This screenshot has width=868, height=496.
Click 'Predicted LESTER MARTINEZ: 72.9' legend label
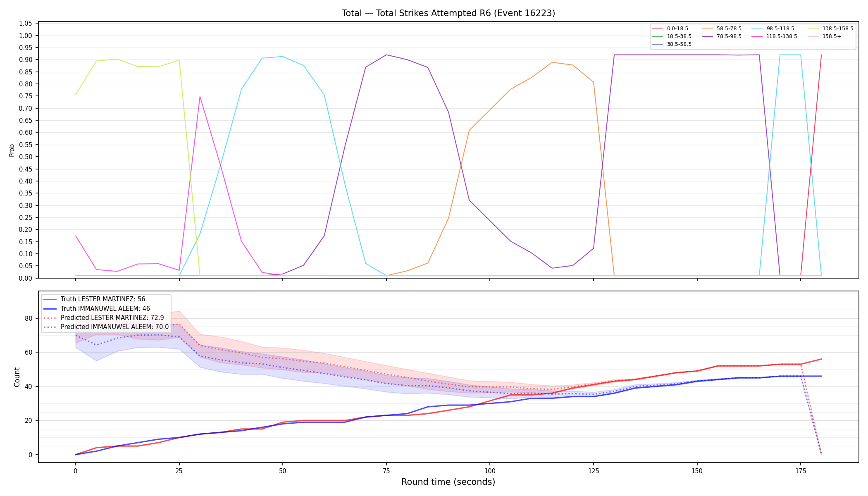[x=112, y=318]
